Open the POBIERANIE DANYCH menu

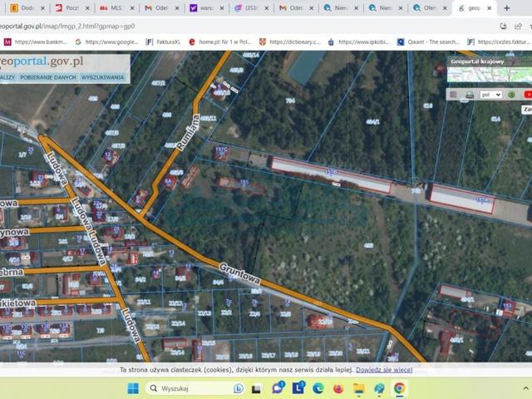[47, 77]
